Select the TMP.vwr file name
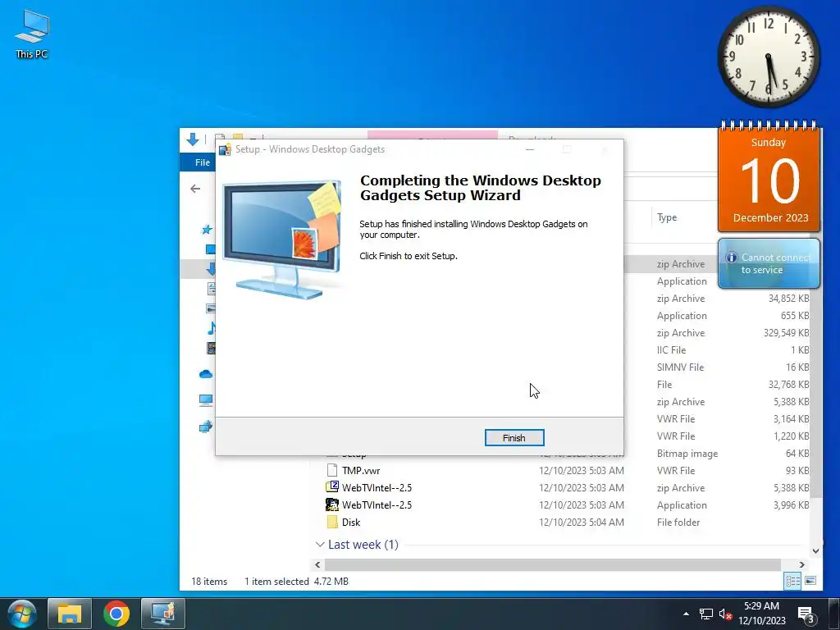Image resolution: width=840 pixels, height=630 pixels. tap(361, 470)
